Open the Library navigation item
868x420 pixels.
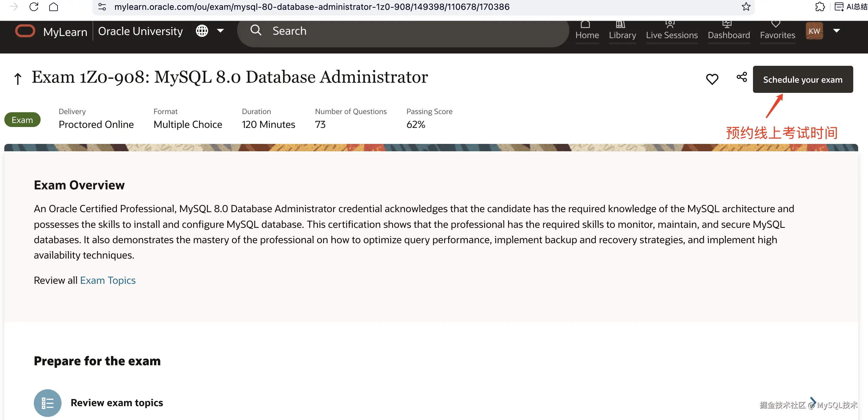point(622,31)
